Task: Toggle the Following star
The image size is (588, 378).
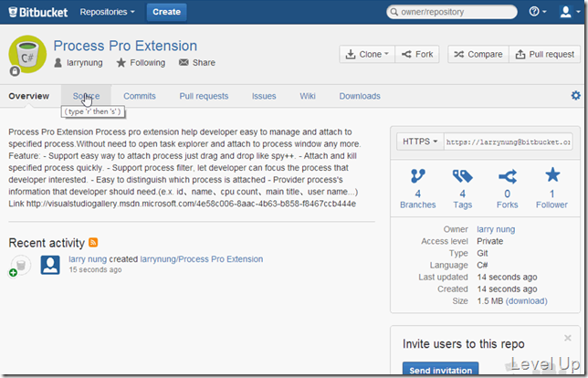Action: [x=141, y=63]
